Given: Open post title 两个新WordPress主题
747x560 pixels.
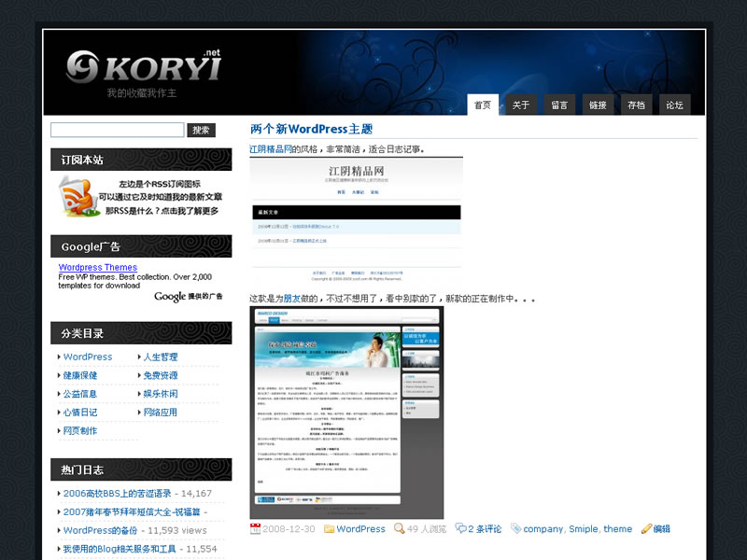Looking at the screenshot, I should [311, 129].
